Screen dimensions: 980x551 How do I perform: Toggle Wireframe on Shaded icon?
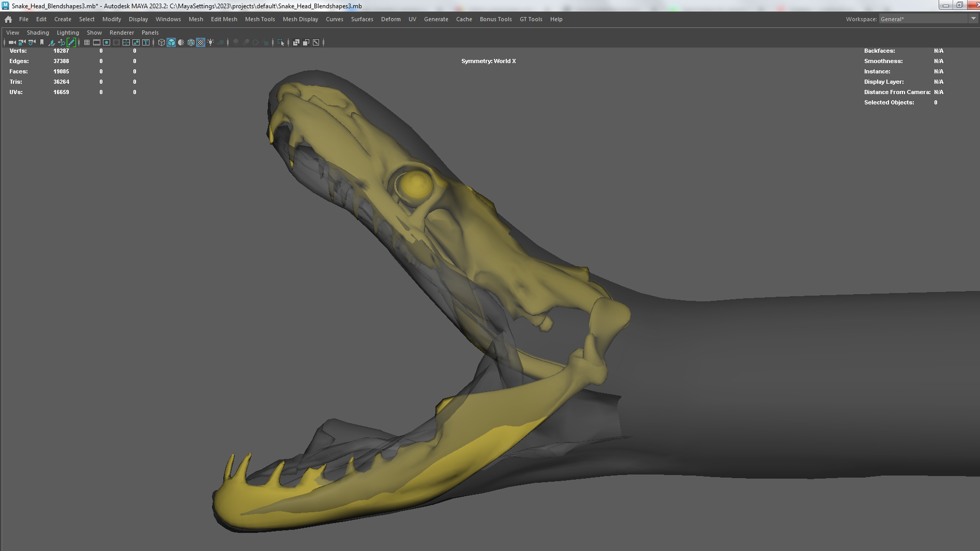point(191,42)
